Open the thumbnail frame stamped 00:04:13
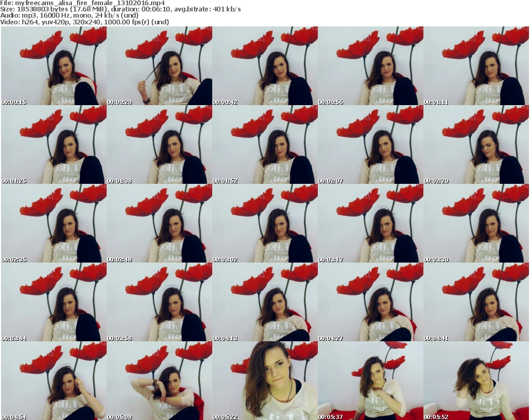This screenshot has width=530, height=420. (x=265, y=302)
